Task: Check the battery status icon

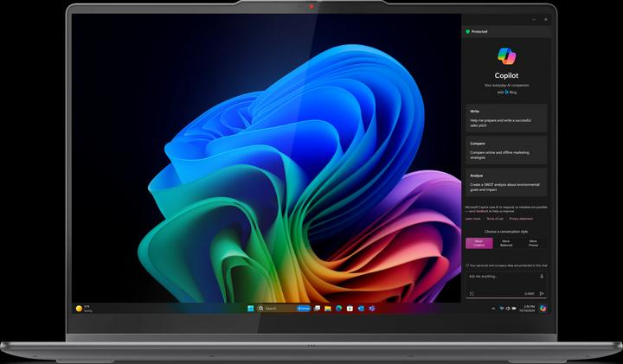Action: coord(514,309)
